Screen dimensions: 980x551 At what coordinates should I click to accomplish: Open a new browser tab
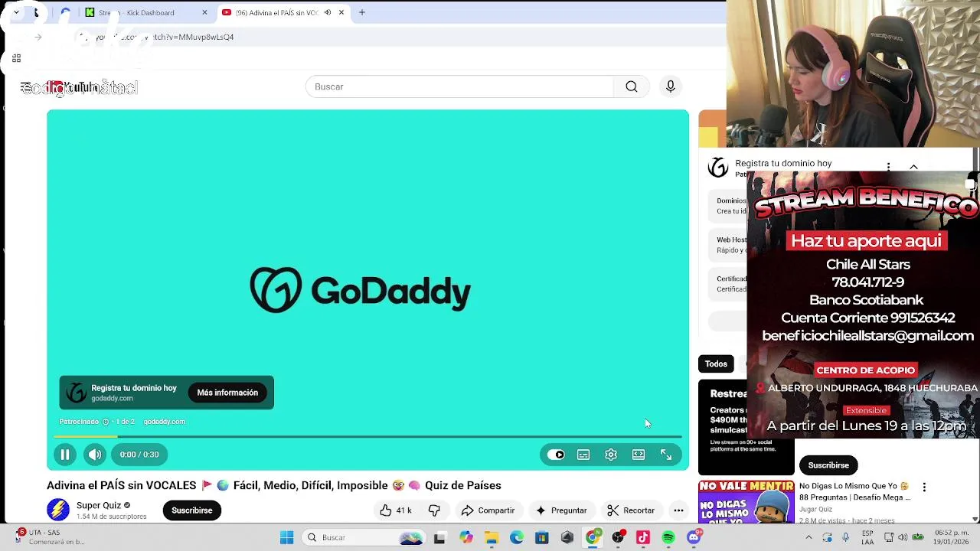click(x=362, y=12)
